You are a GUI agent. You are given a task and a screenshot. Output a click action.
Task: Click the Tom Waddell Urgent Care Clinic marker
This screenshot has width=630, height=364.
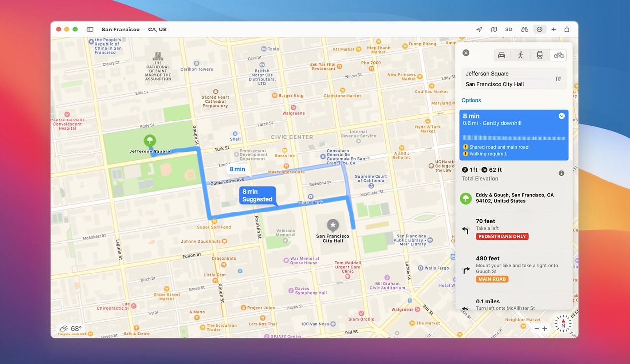pos(348,277)
